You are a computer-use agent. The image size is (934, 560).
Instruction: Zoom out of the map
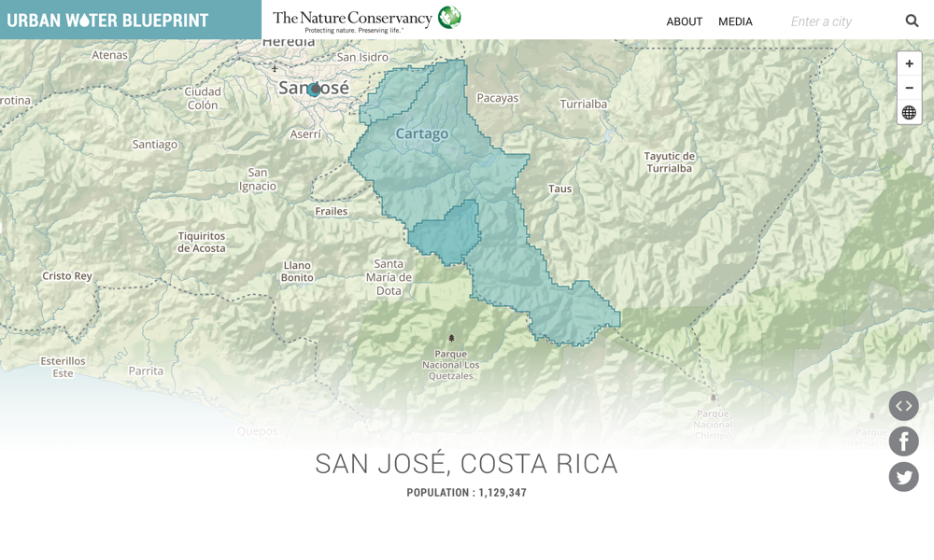pyautogui.click(x=909, y=88)
